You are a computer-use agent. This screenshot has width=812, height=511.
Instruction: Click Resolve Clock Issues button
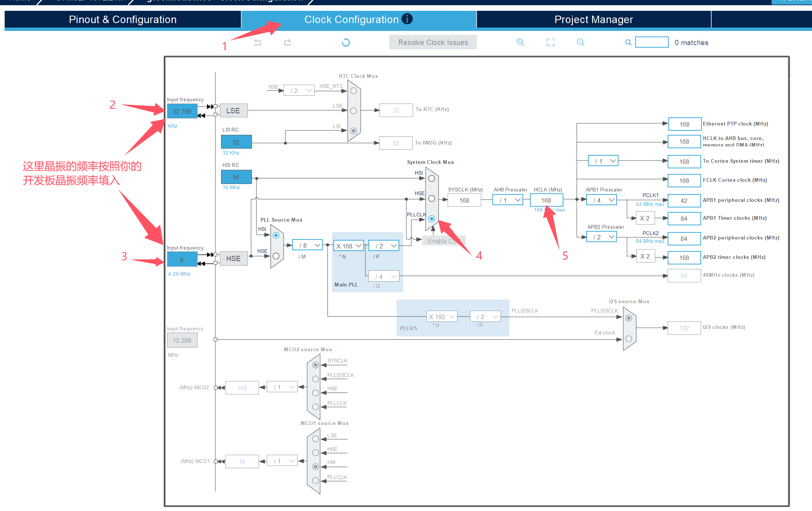coord(433,42)
